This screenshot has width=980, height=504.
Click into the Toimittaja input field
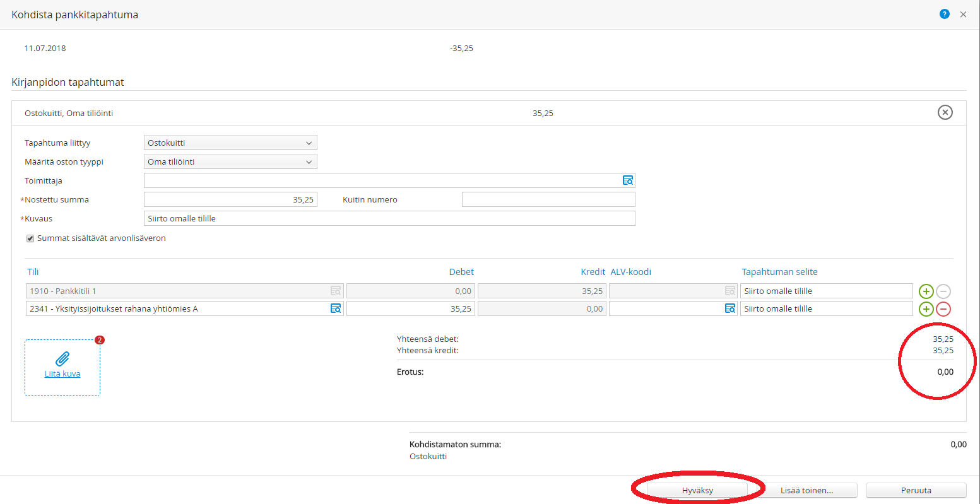tap(389, 180)
